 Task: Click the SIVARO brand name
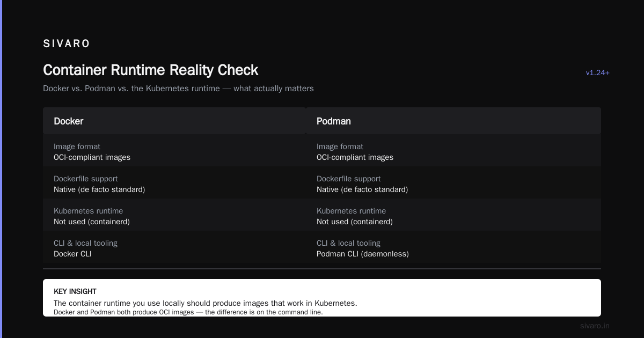pyautogui.click(x=67, y=44)
